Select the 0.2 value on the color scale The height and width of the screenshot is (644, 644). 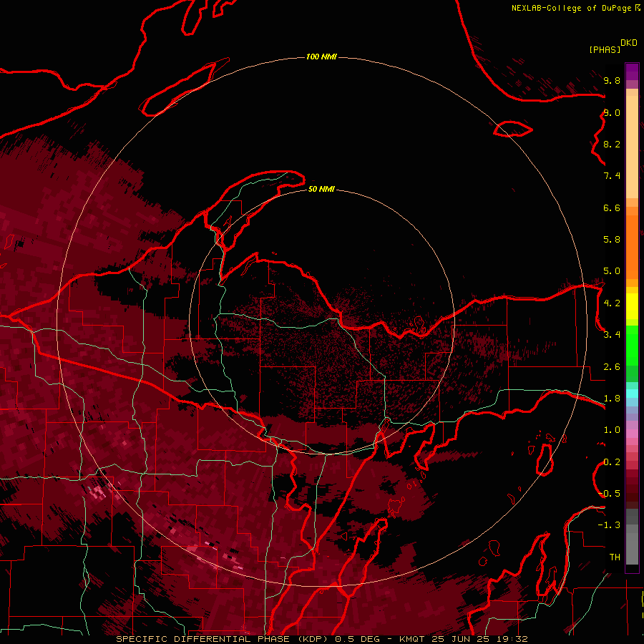(x=612, y=462)
